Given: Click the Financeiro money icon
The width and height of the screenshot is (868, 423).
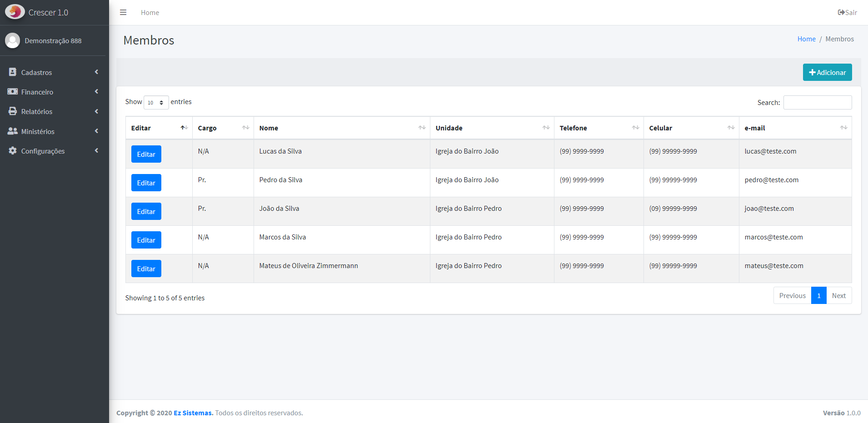Looking at the screenshot, I should [13, 92].
